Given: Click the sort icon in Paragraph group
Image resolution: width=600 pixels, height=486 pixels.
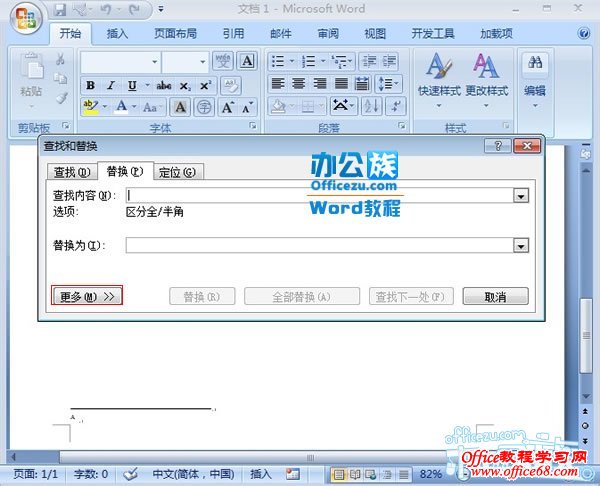Looking at the screenshot, I should click(x=372, y=106).
